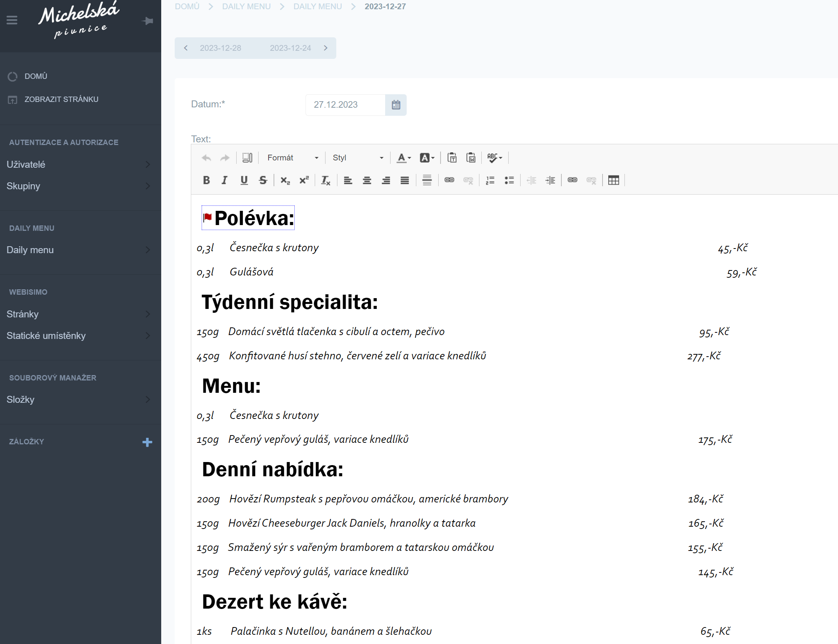Viewport: 838px width, 644px height.
Task: Toggle bold formatting in editor toolbar
Action: click(206, 180)
